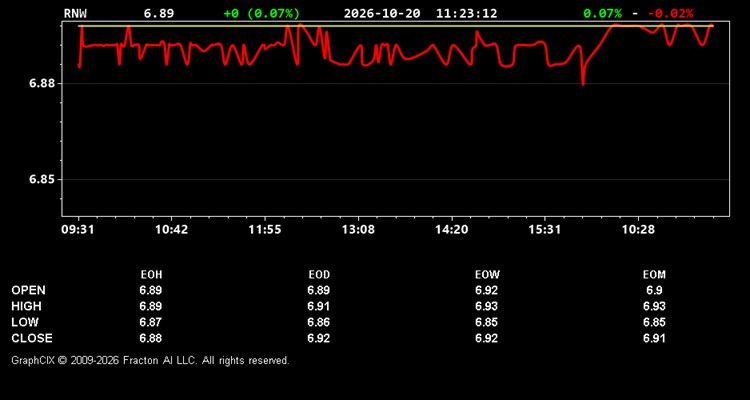Screen dimensions: 750x400
Task: Click the 2026-10-20 date label
Action: [x=382, y=13]
